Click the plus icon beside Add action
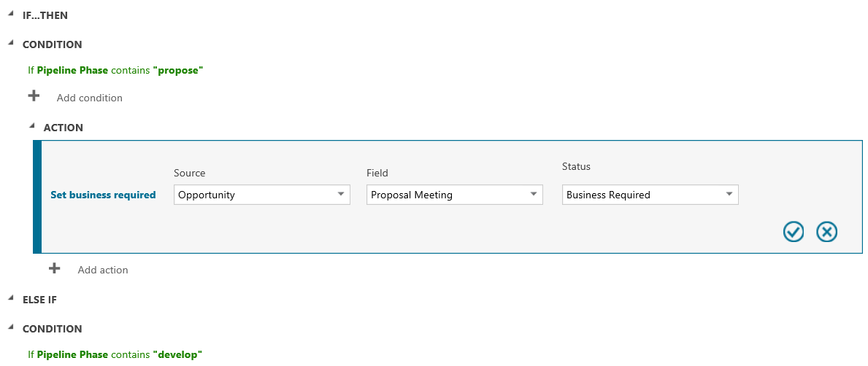Image resolution: width=868 pixels, height=366 pixels. coord(55,268)
